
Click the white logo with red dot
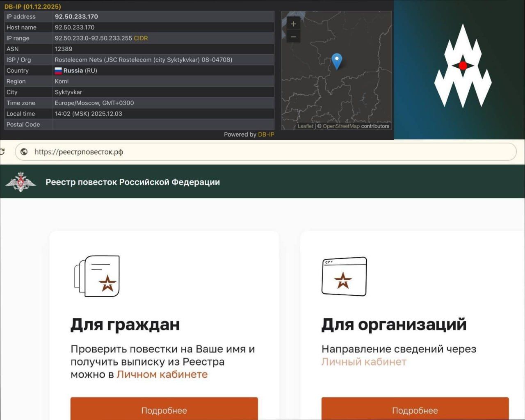coord(463,66)
